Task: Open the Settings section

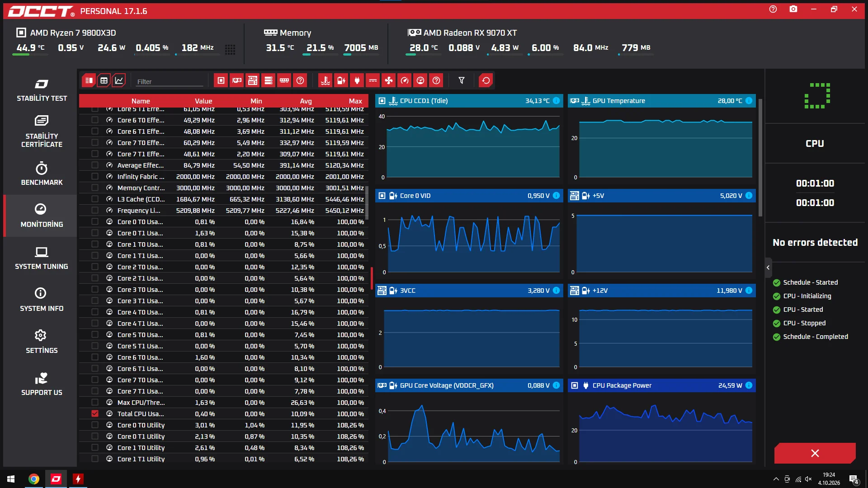Action: [42, 342]
